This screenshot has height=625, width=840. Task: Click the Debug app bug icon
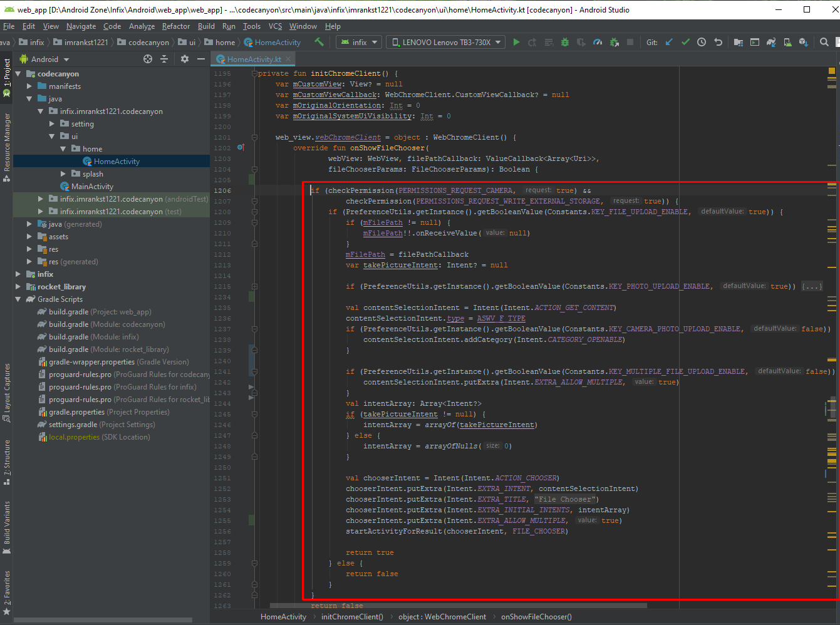pos(565,42)
